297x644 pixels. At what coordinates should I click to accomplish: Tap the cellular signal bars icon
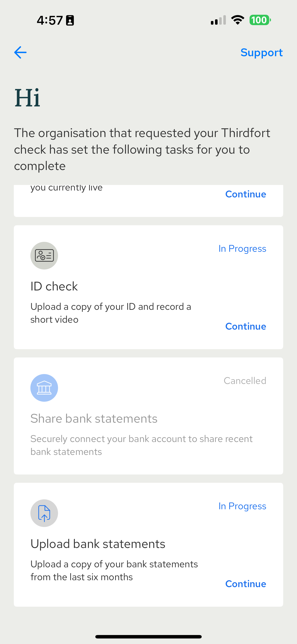pos(218,20)
